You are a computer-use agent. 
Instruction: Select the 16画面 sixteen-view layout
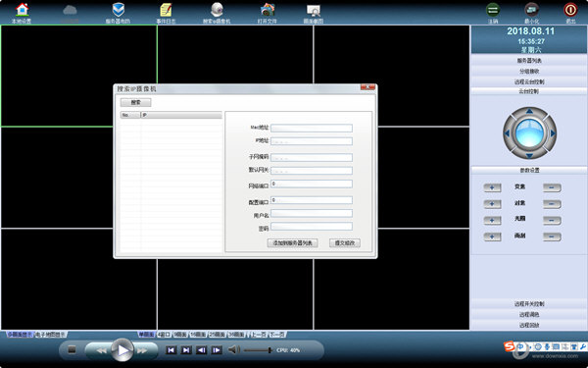198,335
